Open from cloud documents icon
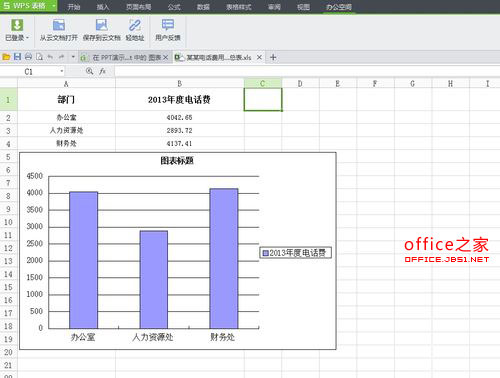The image size is (500, 378). 59,25
